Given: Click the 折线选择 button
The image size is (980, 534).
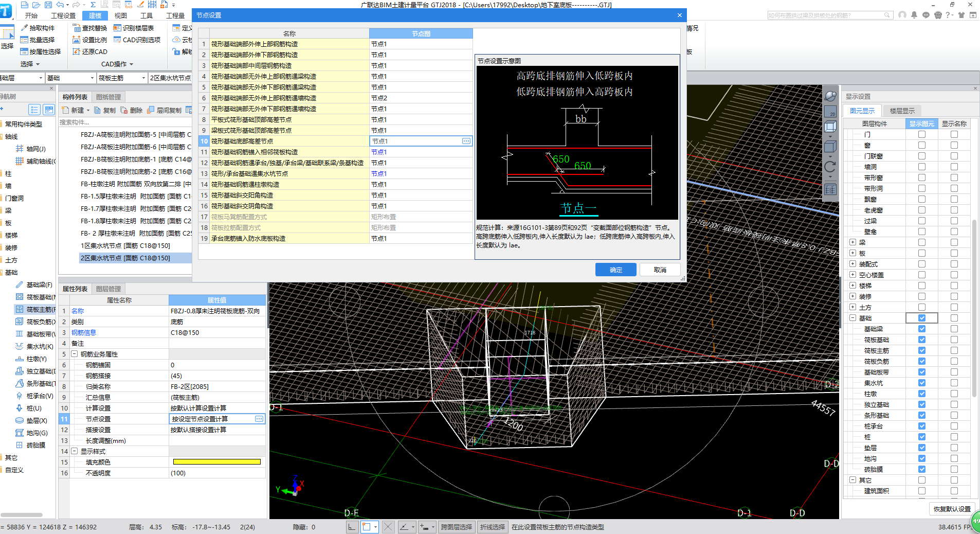Looking at the screenshot, I should click(x=493, y=527).
